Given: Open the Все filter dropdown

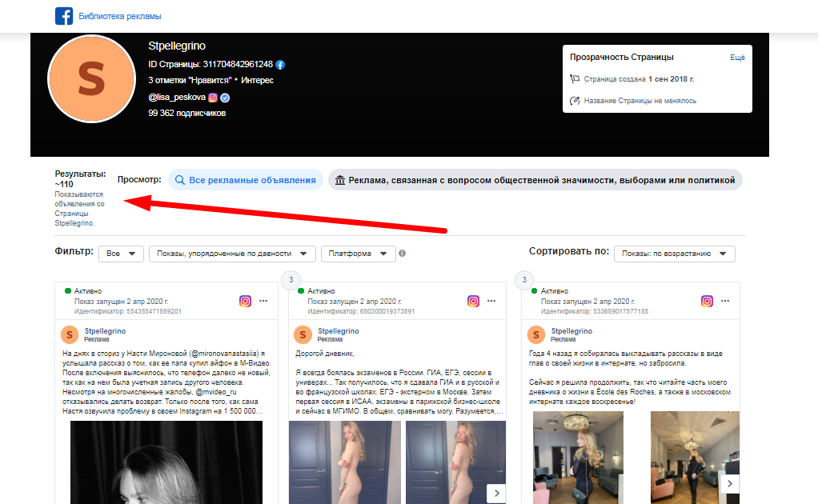Looking at the screenshot, I should (x=121, y=254).
